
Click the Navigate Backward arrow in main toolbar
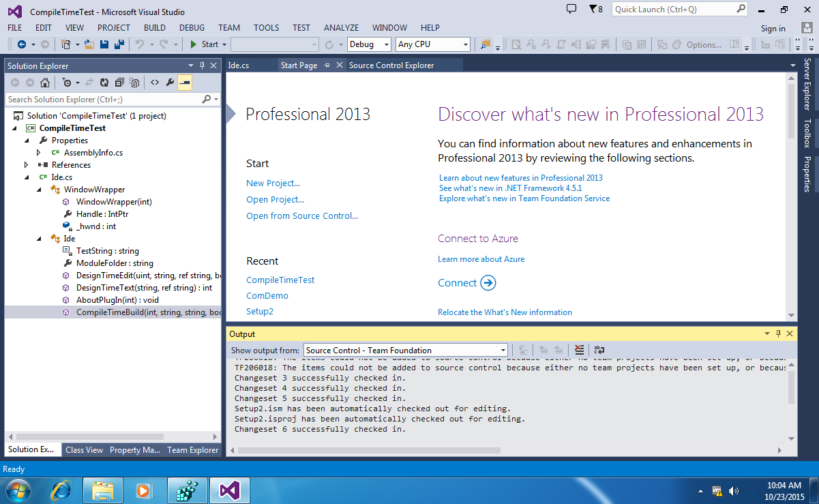pyautogui.click(x=21, y=44)
